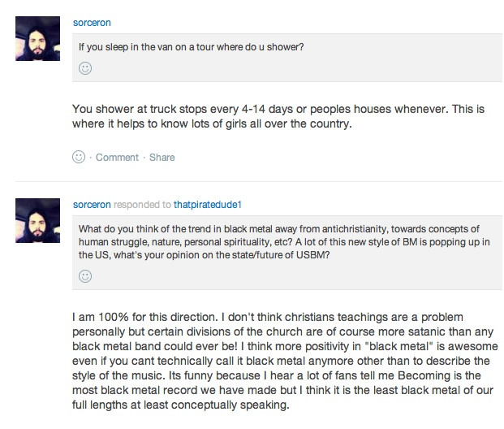Image resolution: width=504 pixels, height=429 pixels.
Task: Select the 'If you sleep in the van' question
Action: click(191, 46)
